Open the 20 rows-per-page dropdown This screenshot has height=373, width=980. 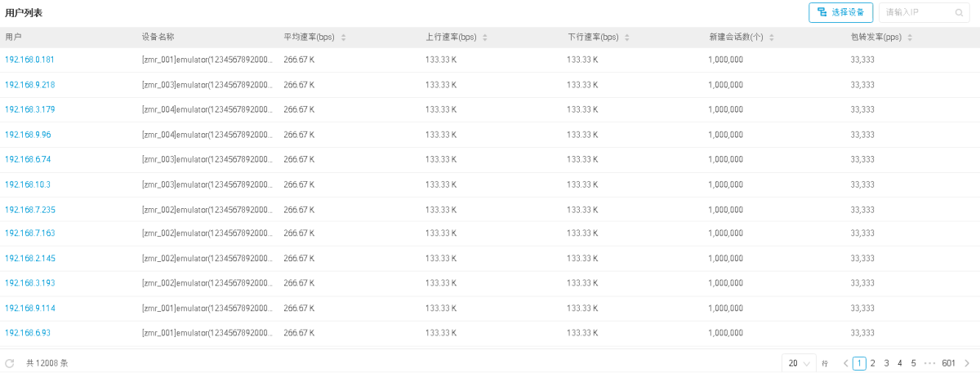798,363
